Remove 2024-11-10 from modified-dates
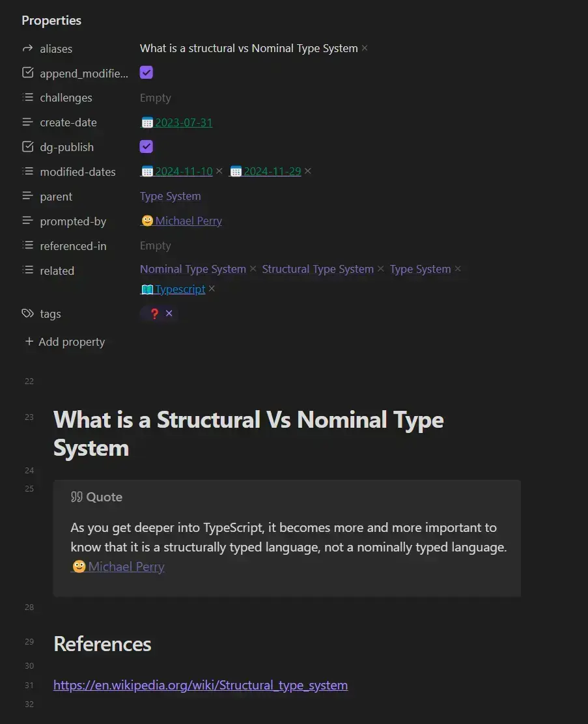This screenshot has height=724, width=588. pyautogui.click(x=219, y=171)
